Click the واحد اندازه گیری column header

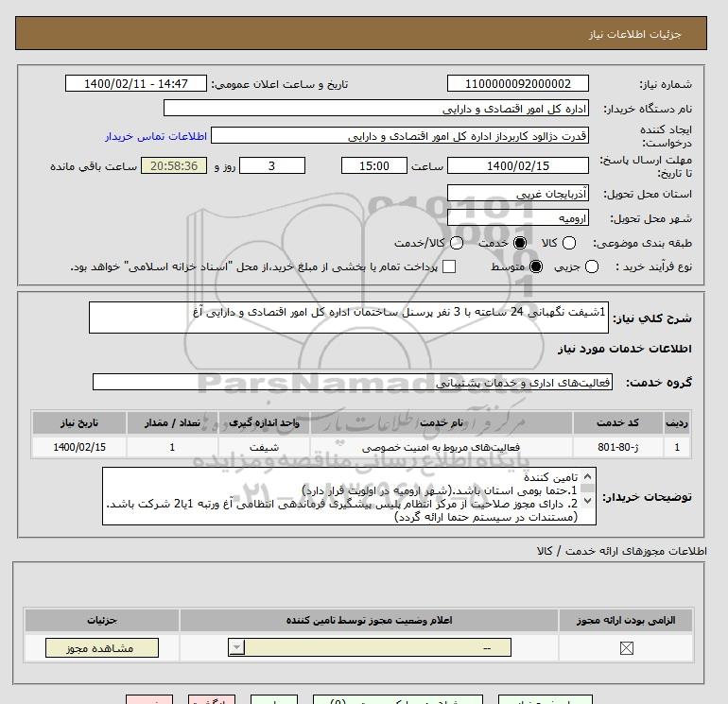tap(264, 422)
